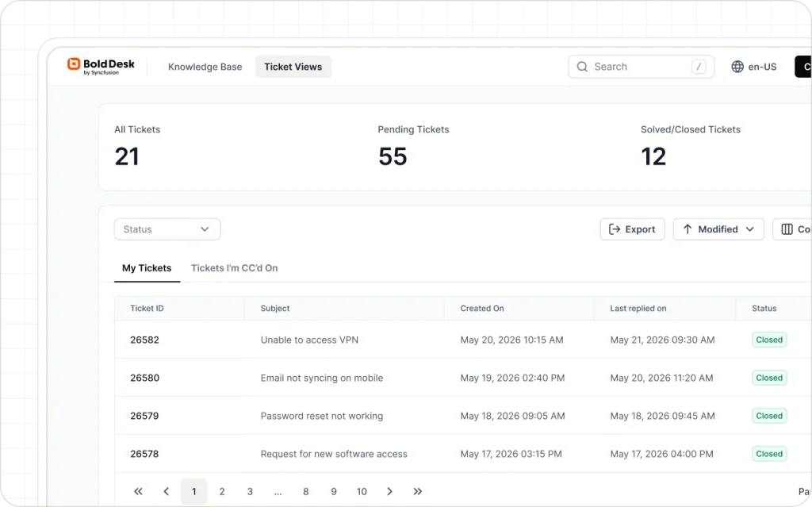Screen dimensions: 812x507
Task: Click subject Request for new software access
Action: (334, 454)
